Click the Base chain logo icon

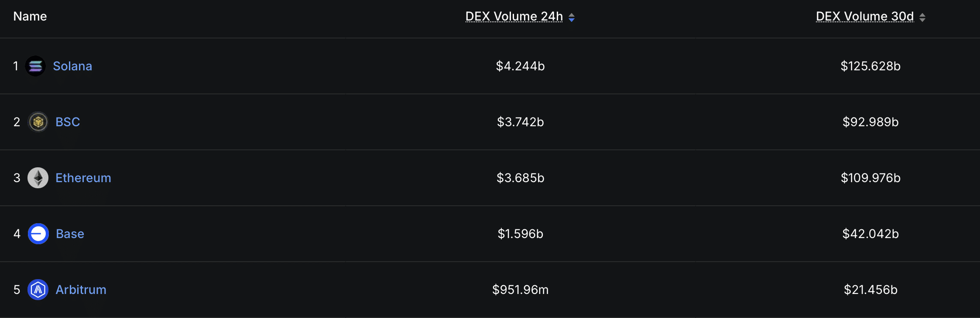pyautogui.click(x=38, y=234)
